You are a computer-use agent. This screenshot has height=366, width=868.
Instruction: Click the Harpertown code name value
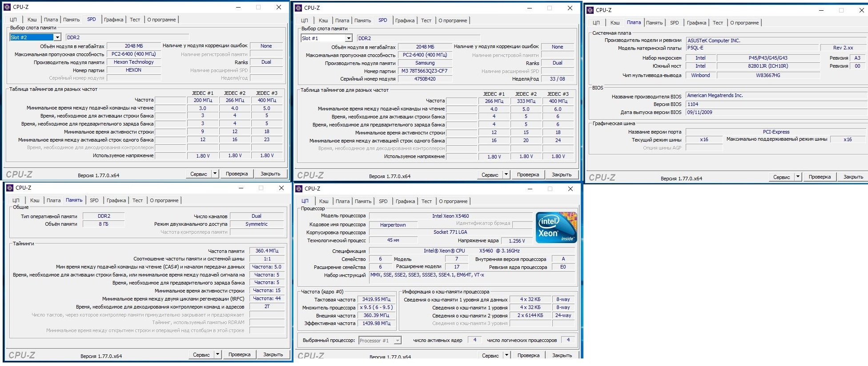393,225
